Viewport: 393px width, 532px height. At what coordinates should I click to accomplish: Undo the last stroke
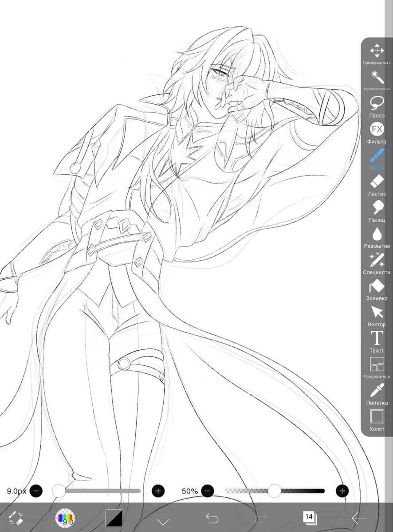pos(212,517)
